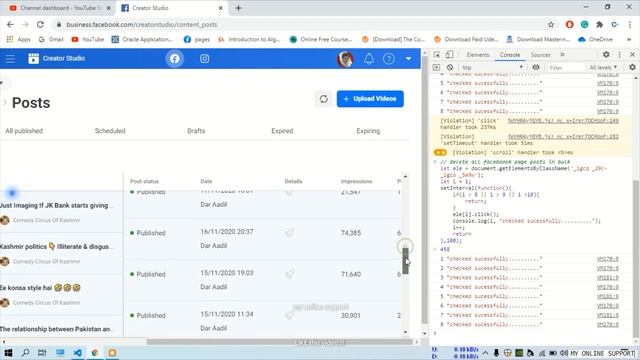This screenshot has height=360, width=640.
Task: Open Visual Studio Code from taskbar
Action: click(x=77, y=353)
